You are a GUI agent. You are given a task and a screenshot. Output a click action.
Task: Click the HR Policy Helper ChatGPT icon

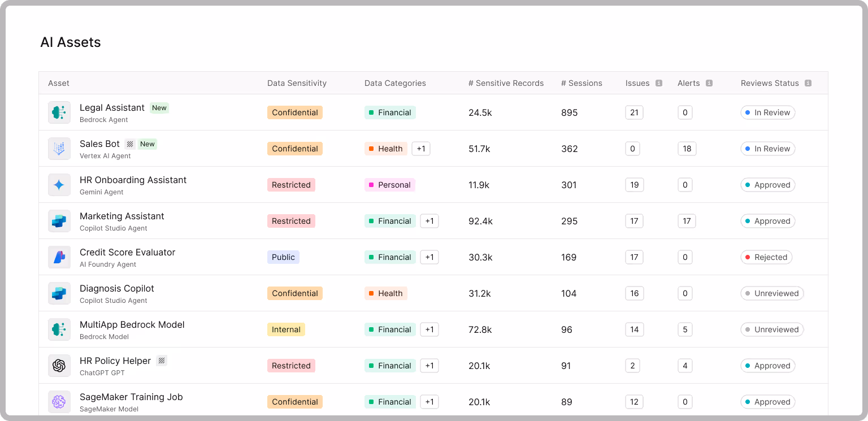pyautogui.click(x=59, y=366)
